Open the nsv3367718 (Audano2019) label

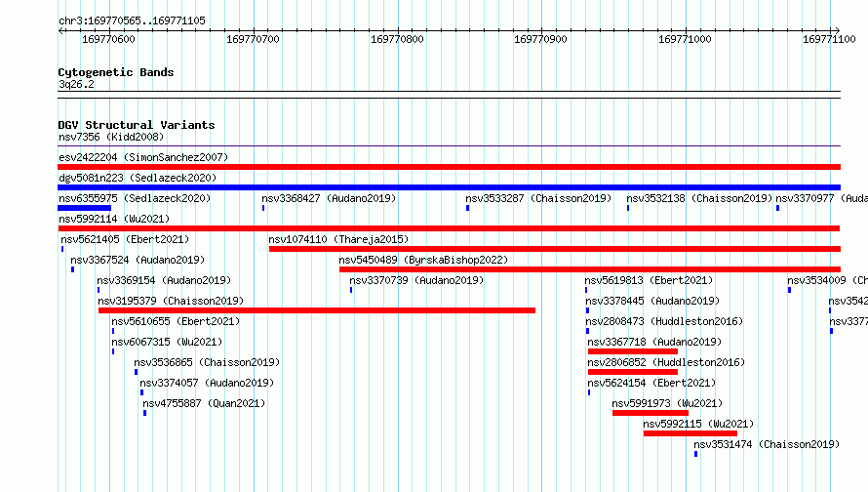654,342
